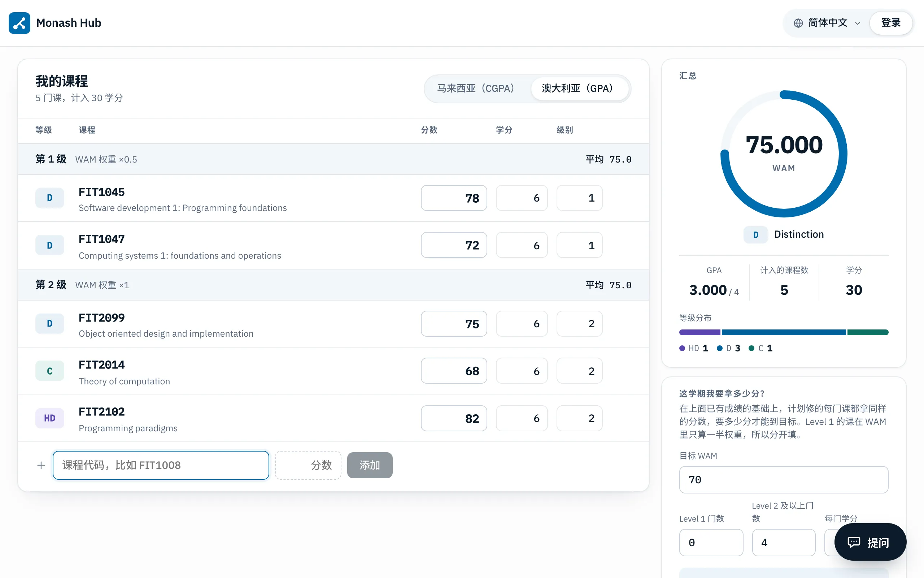Click the credits field for FIT1045
The height and width of the screenshot is (578, 924).
click(522, 198)
